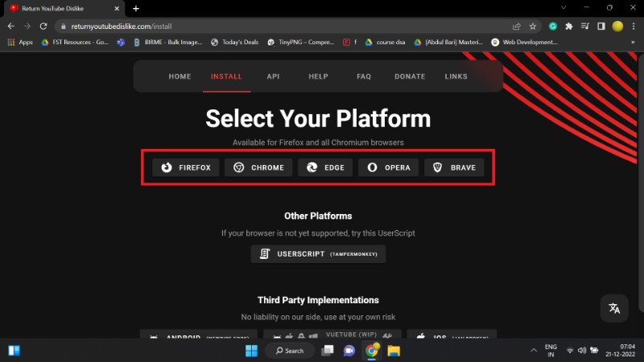
Task: Open Task View in the taskbar
Action: pos(328,351)
